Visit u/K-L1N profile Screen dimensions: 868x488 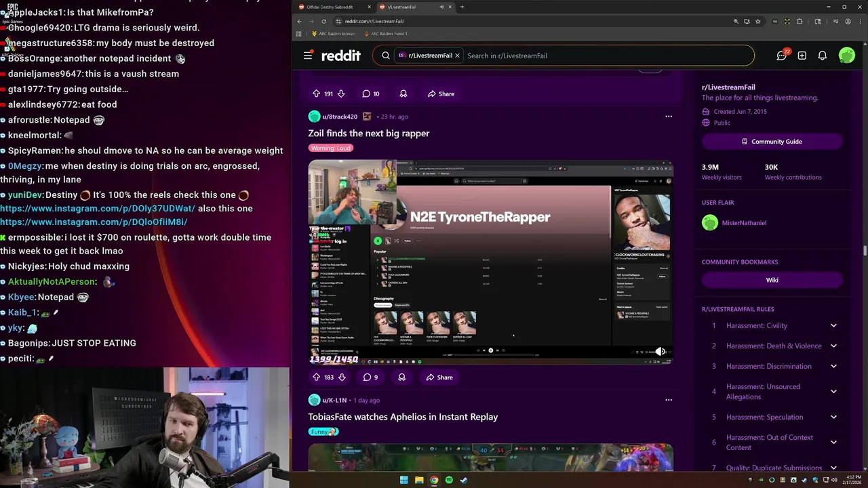(334, 400)
